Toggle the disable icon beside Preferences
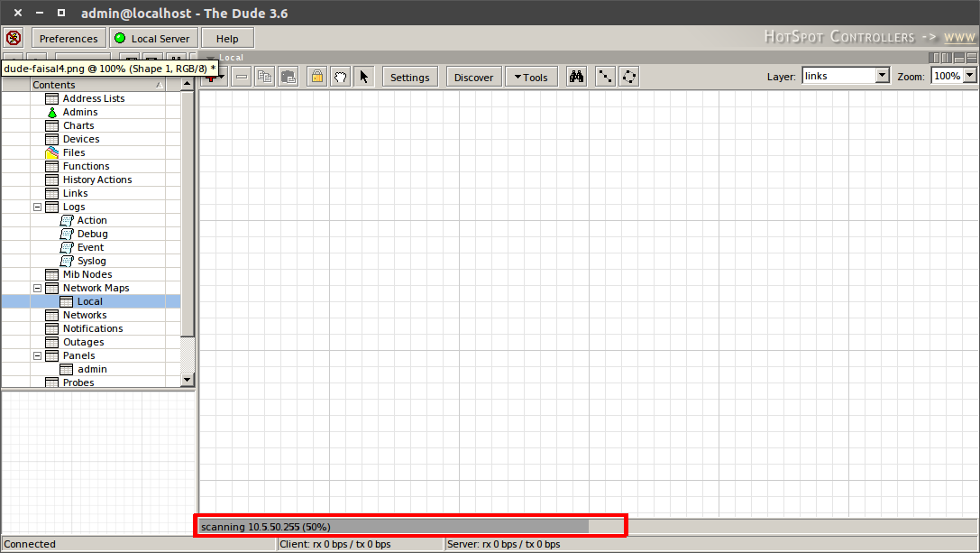 click(x=14, y=38)
